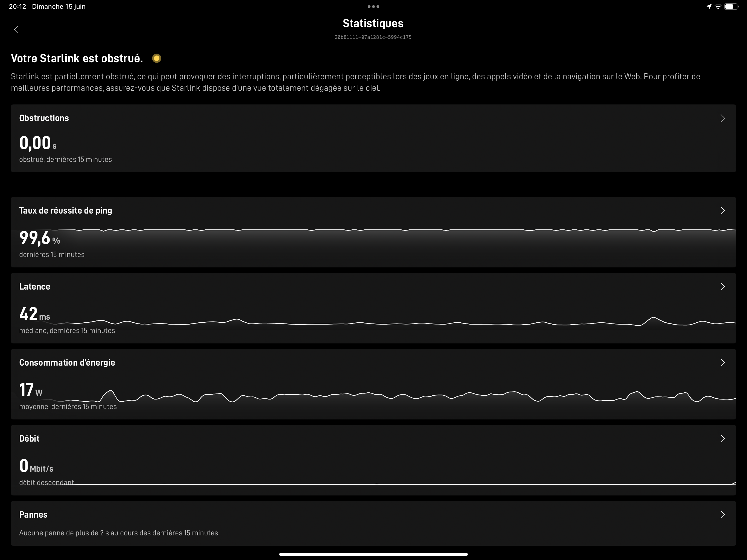Expand the Latence card chevron

pyautogui.click(x=722, y=287)
